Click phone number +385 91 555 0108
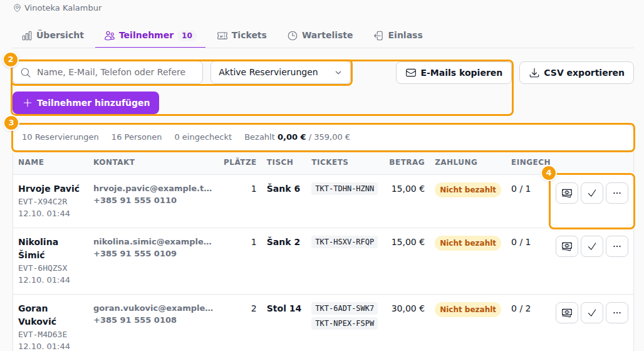 point(135,320)
